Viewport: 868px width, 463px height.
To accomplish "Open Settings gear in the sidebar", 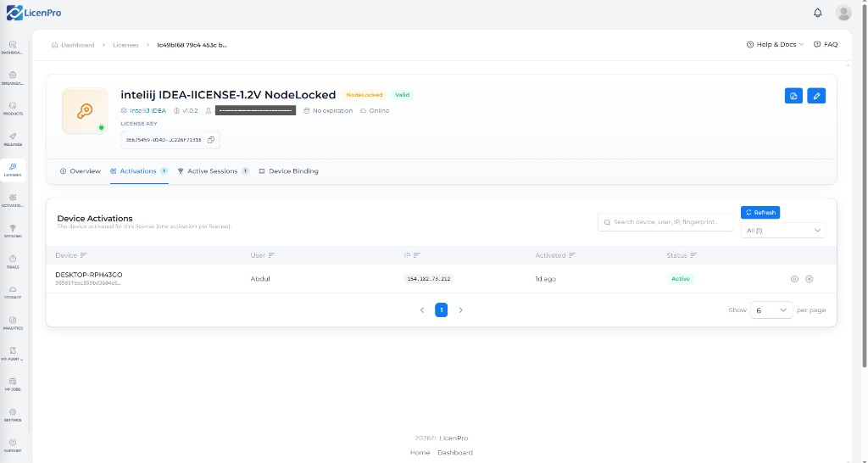I will pos(13,416).
